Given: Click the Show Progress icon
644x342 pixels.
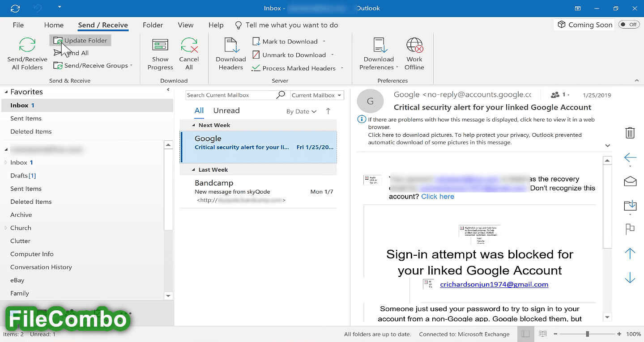Looking at the screenshot, I should [160, 46].
